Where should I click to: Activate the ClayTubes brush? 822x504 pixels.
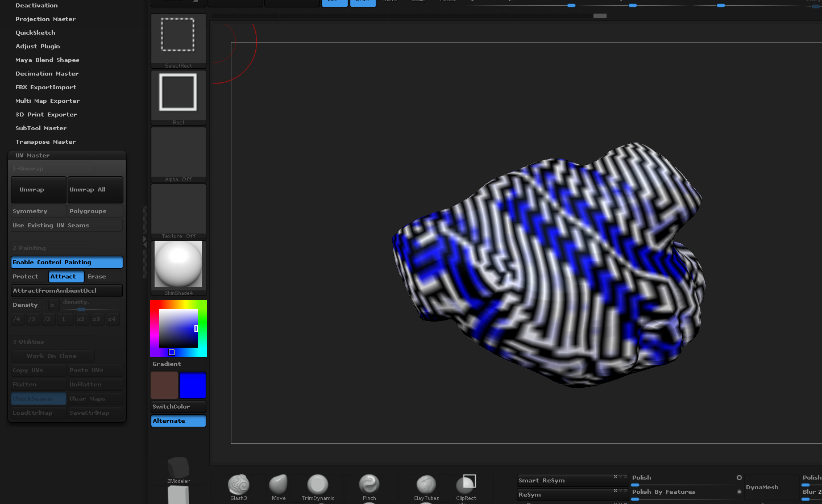426,485
